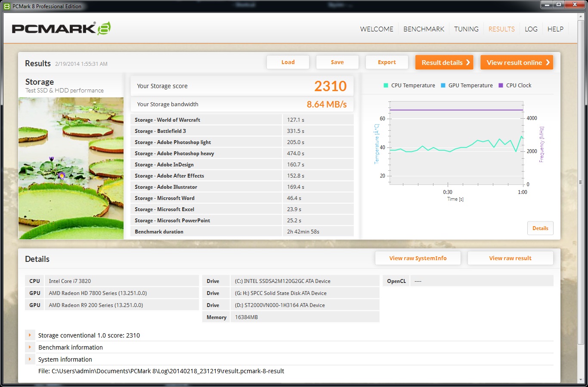The width and height of the screenshot is (588, 387).
Task: Click the Benchmark duration row
Action: click(x=242, y=232)
